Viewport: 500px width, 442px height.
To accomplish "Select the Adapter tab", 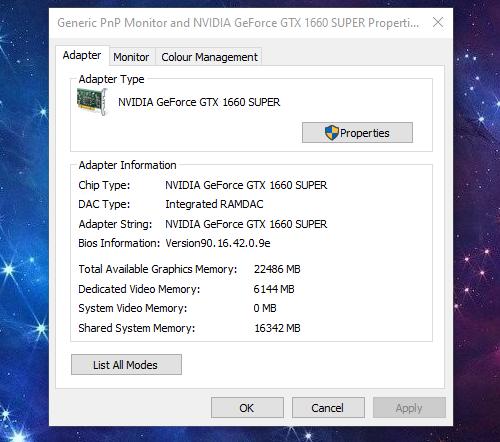I will point(82,55).
